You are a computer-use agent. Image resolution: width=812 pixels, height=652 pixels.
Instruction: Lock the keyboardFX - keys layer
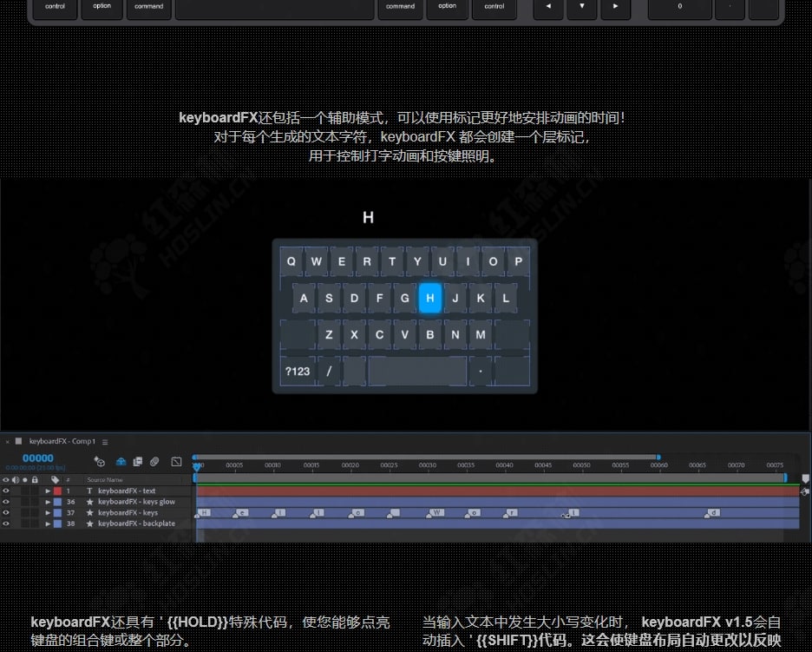pos(35,512)
